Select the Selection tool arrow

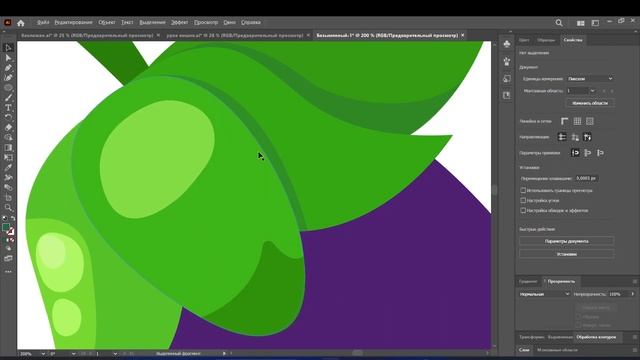[x=8, y=48]
